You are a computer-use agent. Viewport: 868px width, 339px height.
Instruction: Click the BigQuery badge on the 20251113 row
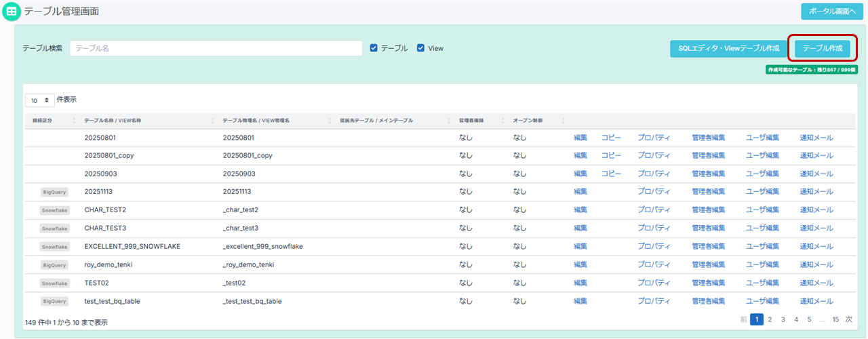pyautogui.click(x=54, y=192)
